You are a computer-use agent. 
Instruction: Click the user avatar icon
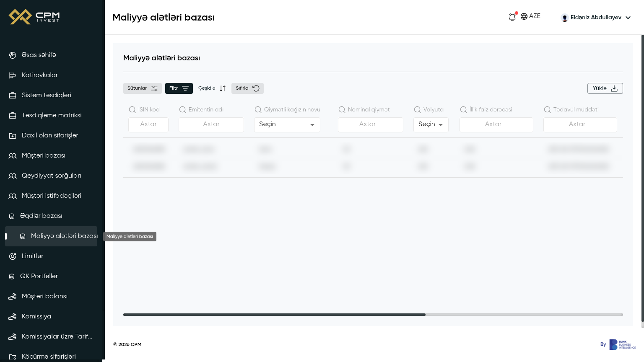pos(565,18)
